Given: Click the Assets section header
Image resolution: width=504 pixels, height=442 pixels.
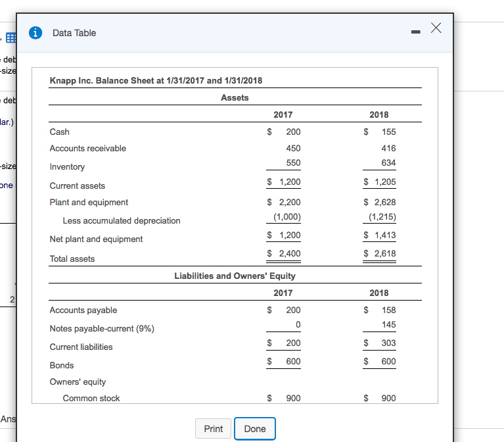Looking at the screenshot, I should tap(235, 97).
